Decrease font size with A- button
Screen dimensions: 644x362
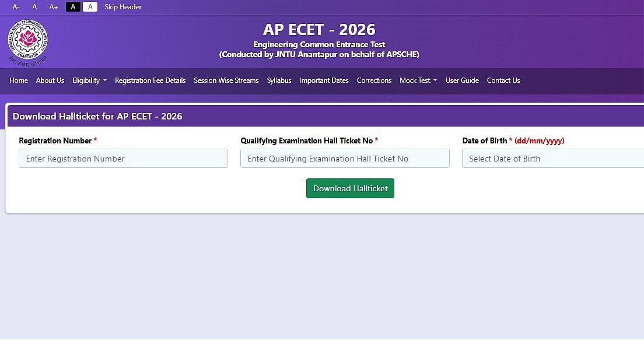tap(16, 7)
